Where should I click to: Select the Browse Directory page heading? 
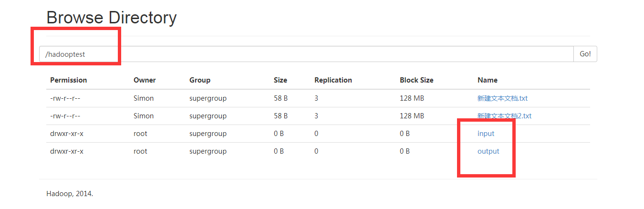click(112, 18)
